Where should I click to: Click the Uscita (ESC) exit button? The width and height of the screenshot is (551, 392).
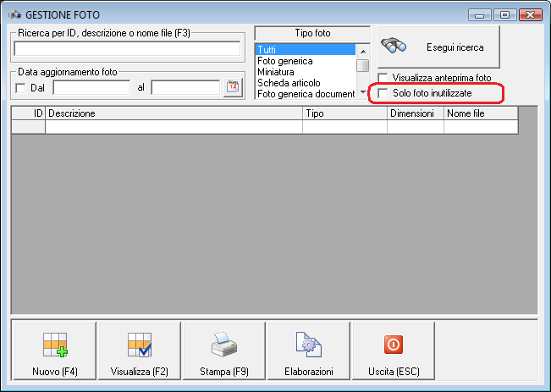(394, 351)
